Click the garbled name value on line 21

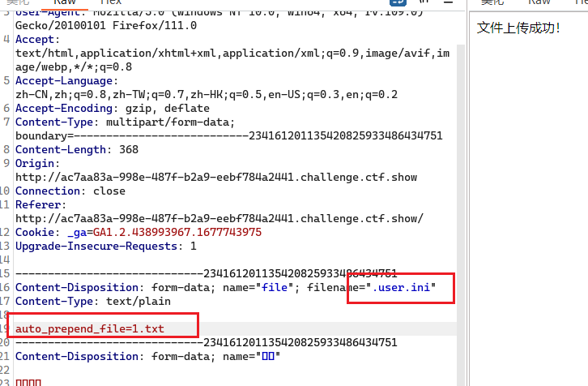[268, 356]
